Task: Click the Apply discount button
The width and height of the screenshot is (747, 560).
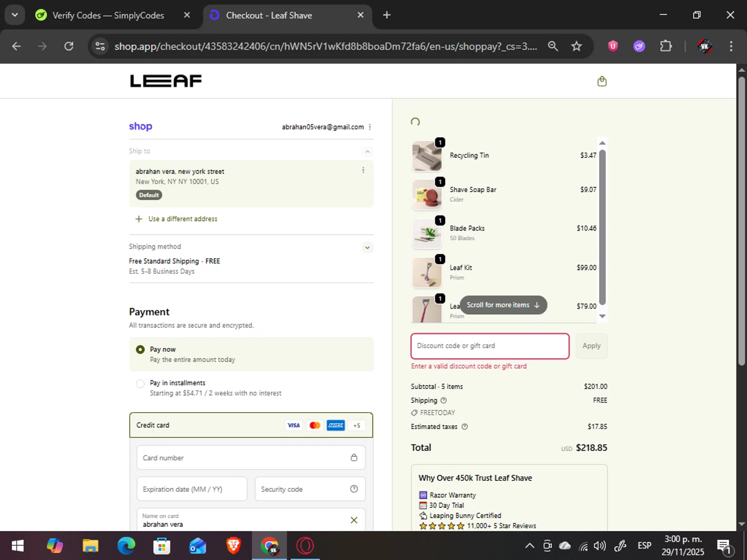Action: (x=592, y=346)
